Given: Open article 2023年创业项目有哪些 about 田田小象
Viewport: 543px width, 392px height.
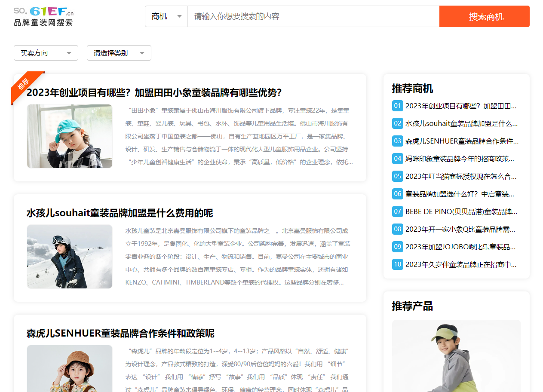Looking at the screenshot, I should (154, 93).
